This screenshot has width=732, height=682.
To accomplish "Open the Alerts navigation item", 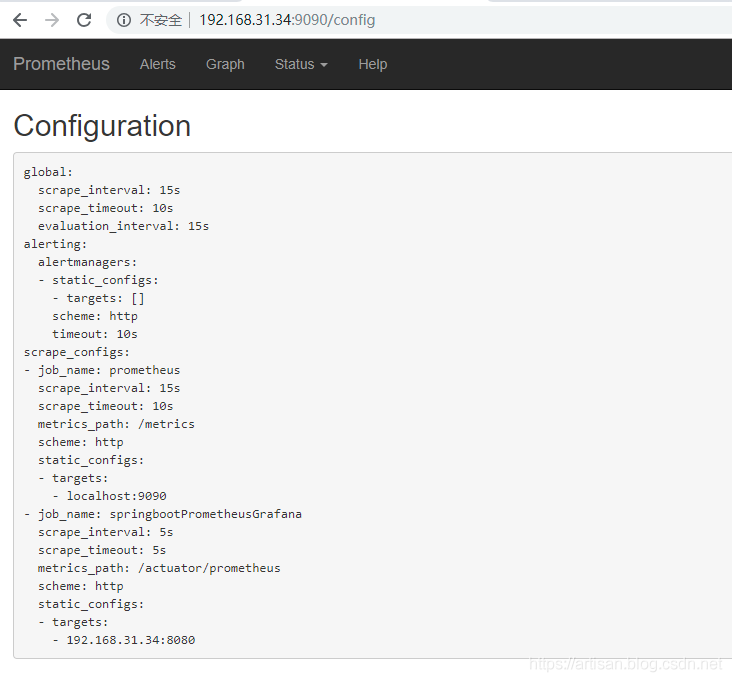I will [x=157, y=64].
